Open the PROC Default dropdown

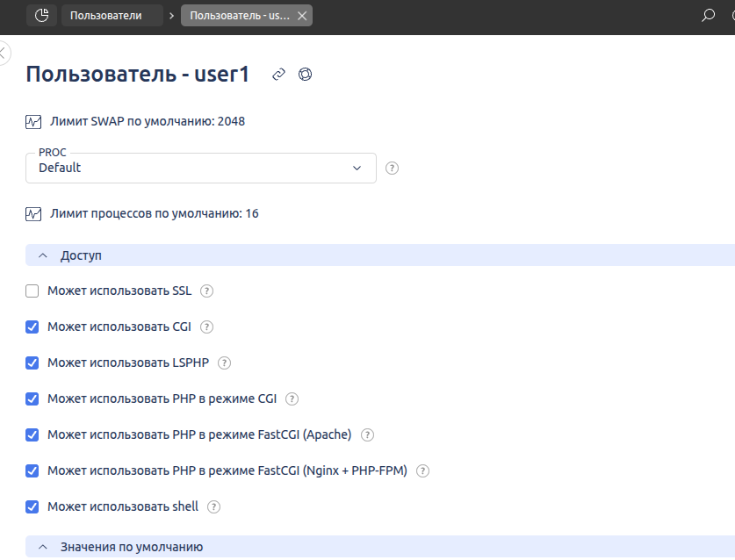(201, 168)
